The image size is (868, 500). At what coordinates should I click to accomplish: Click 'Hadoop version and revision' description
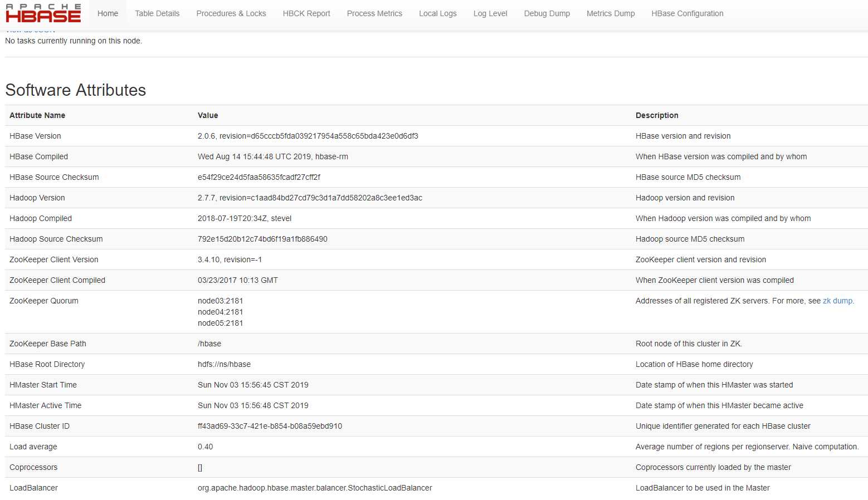coord(685,198)
